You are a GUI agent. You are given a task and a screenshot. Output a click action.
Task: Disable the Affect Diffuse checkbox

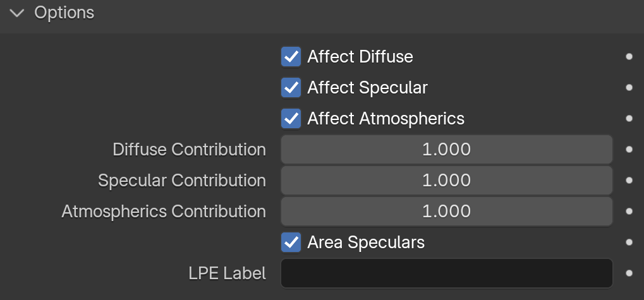[291, 57]
